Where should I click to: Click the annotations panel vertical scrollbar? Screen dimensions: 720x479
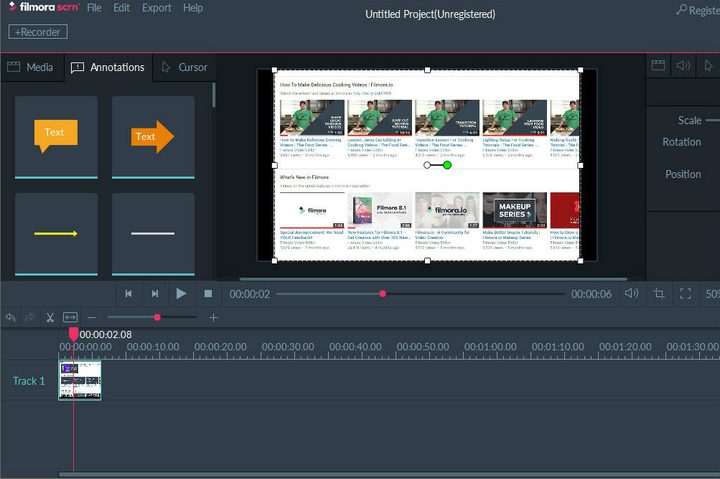coord(214,96)
